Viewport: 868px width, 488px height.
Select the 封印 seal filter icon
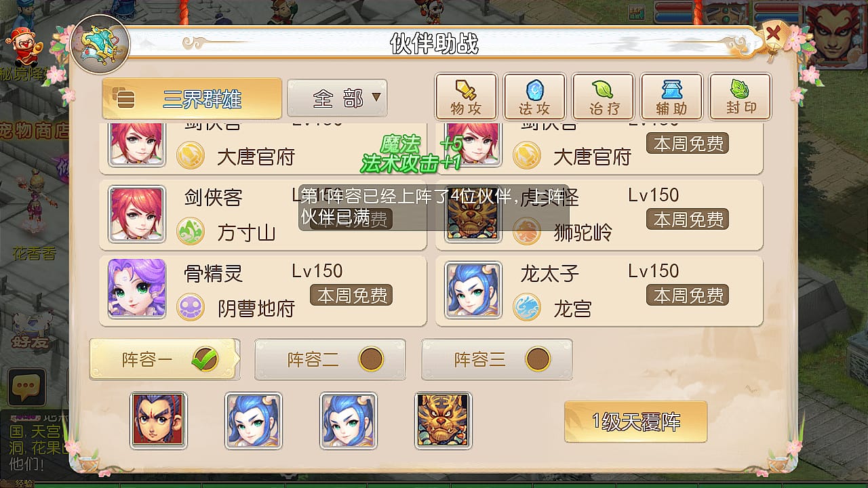(740, 97)
